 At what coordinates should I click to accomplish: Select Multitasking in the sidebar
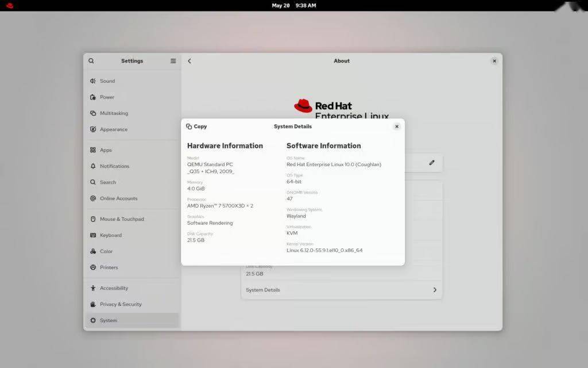(133, 113)
